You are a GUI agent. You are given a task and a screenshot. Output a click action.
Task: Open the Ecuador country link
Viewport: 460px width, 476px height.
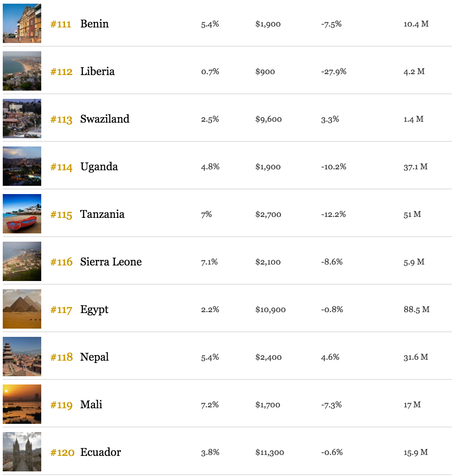pyautogui.click(x=101, y=452)
